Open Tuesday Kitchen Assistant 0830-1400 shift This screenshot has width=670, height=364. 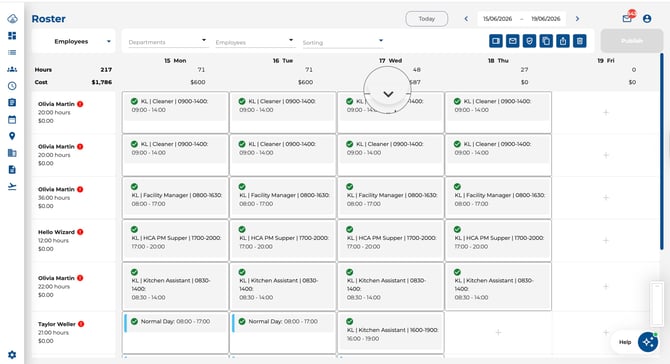pyautogui.click(x=283, y=286)
